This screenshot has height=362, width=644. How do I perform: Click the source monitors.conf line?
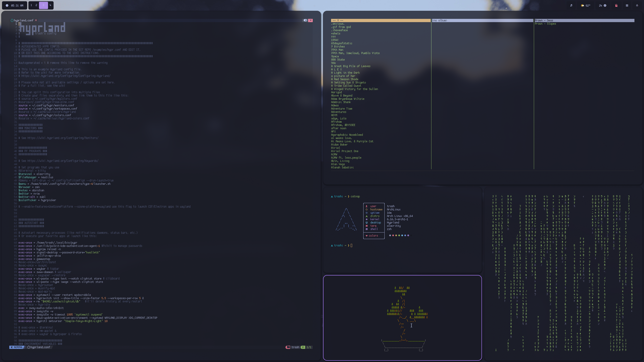(x=46, y=105)
